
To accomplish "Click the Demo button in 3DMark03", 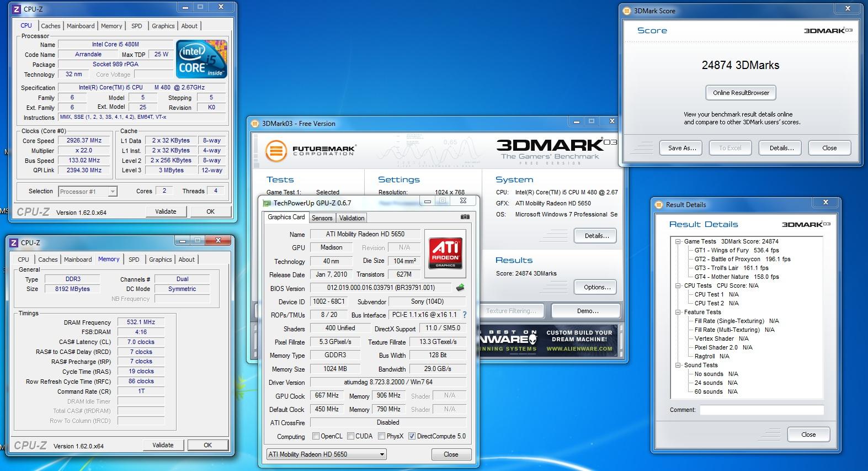I will click(587, 311).
